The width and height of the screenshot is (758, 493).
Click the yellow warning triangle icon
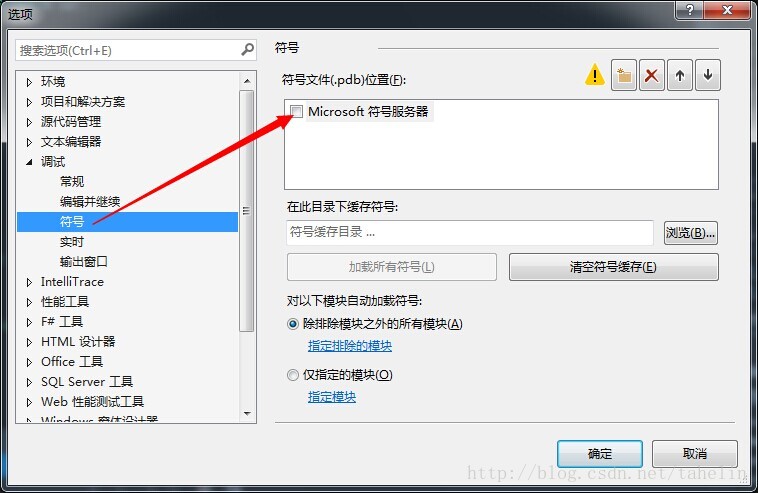(595, 74)
